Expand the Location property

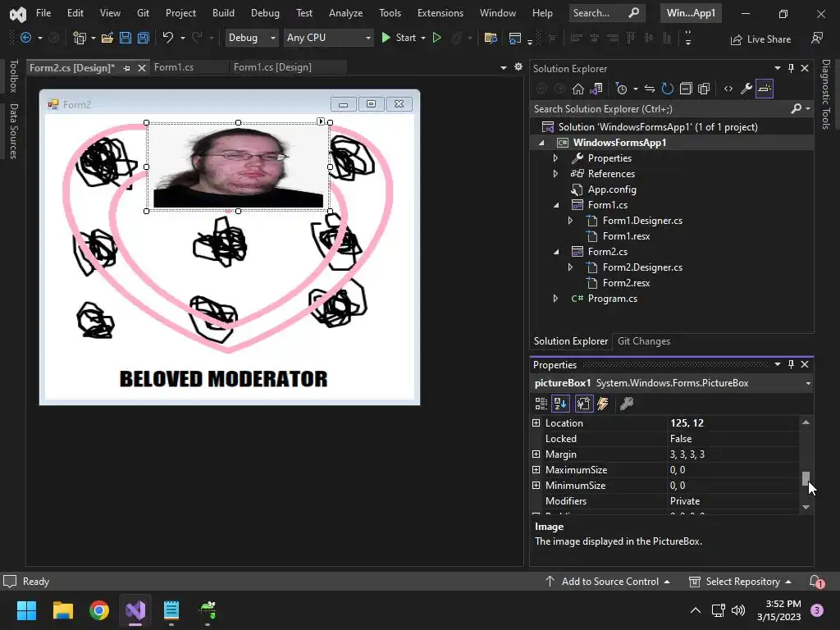[x=536, y=422]
